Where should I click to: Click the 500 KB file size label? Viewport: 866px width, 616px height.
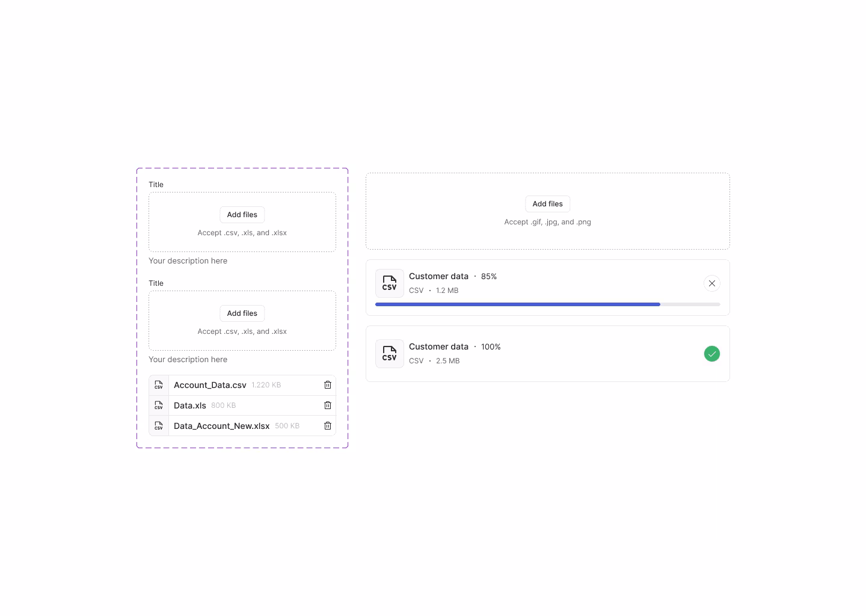coord(287,426)
